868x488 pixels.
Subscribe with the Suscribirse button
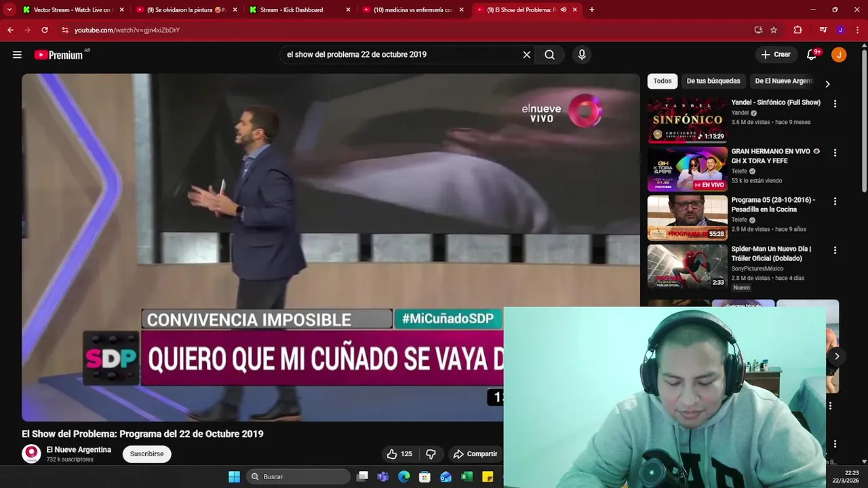tap(147, 454)
